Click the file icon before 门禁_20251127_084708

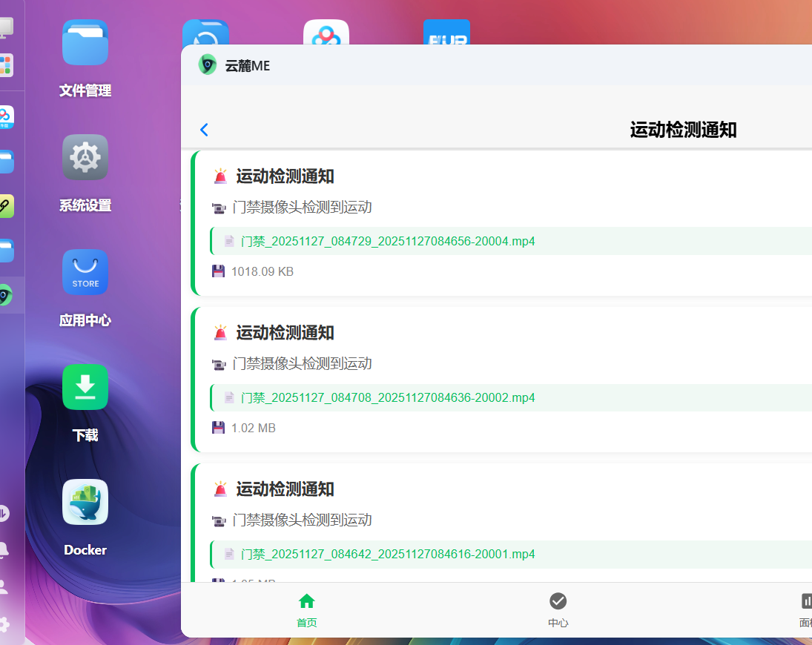point(229,397)
